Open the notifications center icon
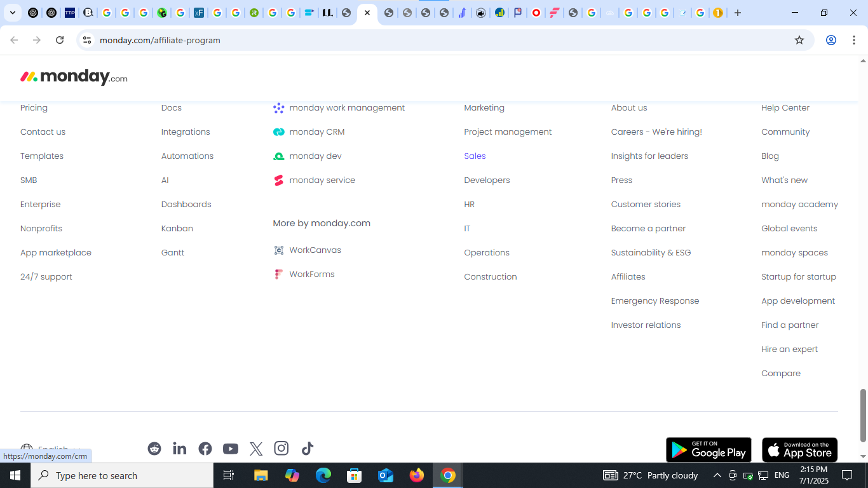The image size is (868, 488). 847,475
